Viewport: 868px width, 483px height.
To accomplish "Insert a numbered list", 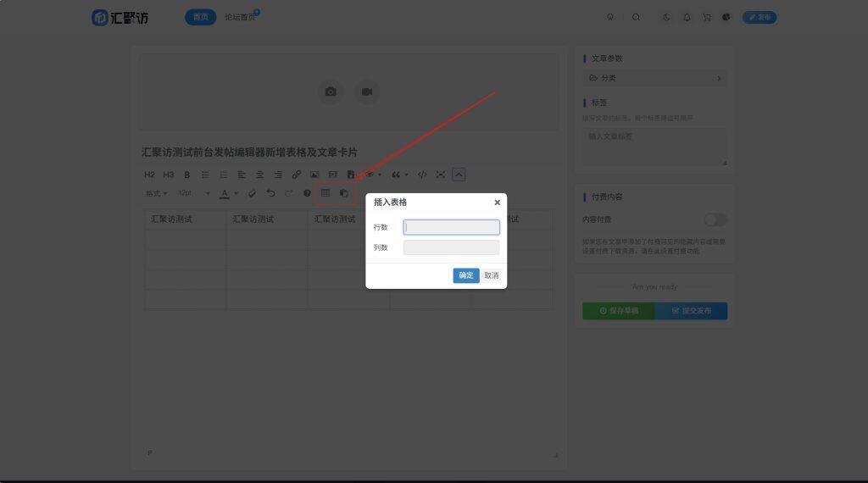I will click(x=224, y=175).
